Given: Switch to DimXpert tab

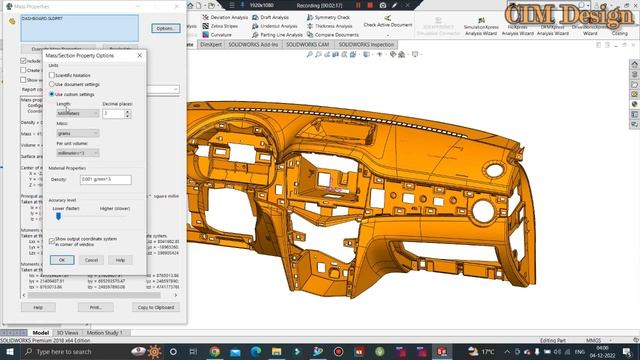Looking at the screenshot, I should coord(211,44).
